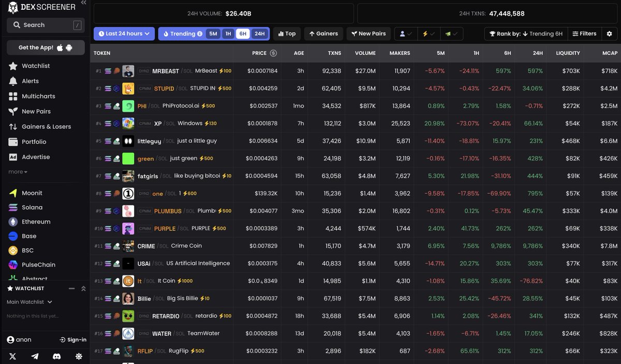Open Alerts in the sidebar
This screenshot has width=621, height=364.
coord(30,81)
